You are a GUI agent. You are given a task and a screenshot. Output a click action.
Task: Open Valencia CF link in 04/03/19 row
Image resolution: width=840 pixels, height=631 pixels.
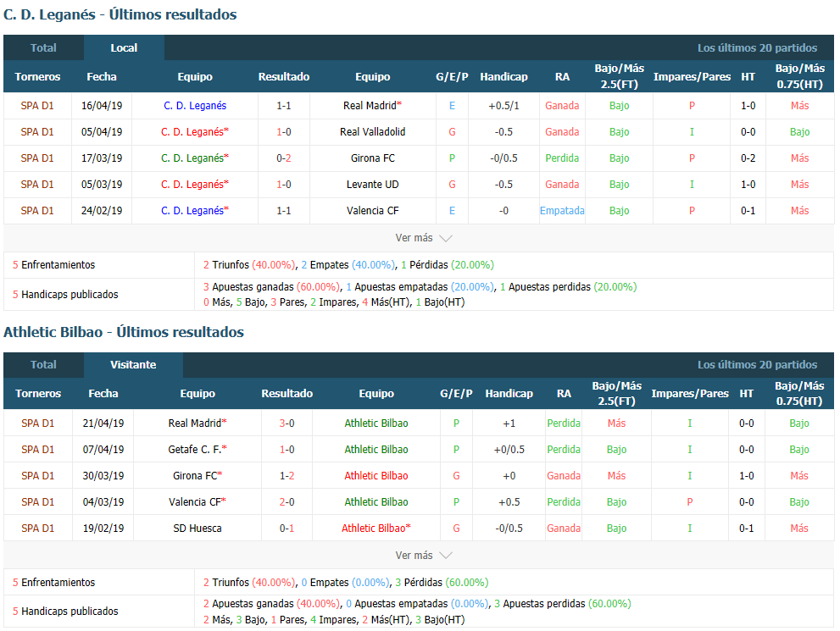coord(197,501)
